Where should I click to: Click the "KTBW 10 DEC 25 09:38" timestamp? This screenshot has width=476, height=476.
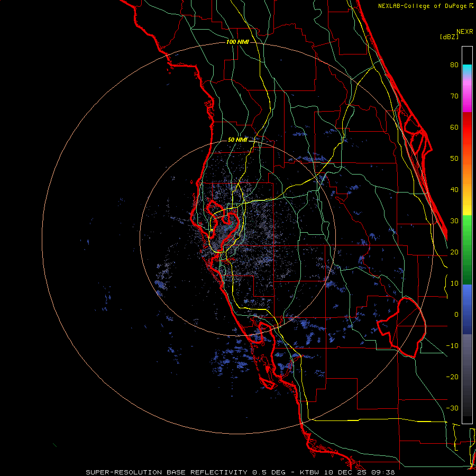point(347,472)
